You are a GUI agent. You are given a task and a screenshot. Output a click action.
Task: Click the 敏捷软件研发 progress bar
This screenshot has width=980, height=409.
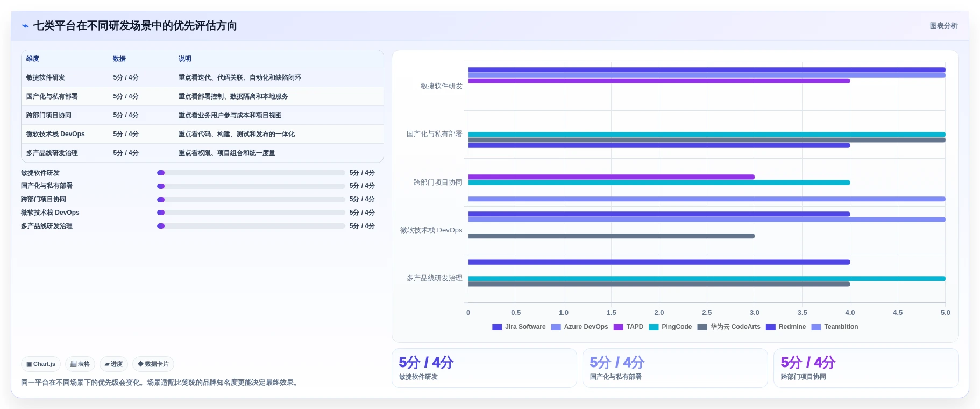(x=251, y=173)
